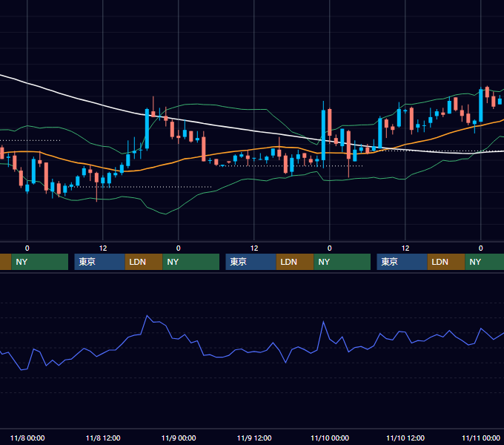
Task: Select the 東京 session block on 11/8
Action: tap(99, 262)
